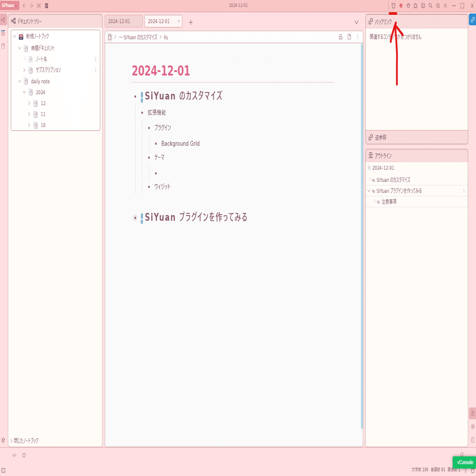Image resolution: width=476 pixels, height=476 pixels.
Task: Collapse the 2024 folder node
Action: [24, 92]
